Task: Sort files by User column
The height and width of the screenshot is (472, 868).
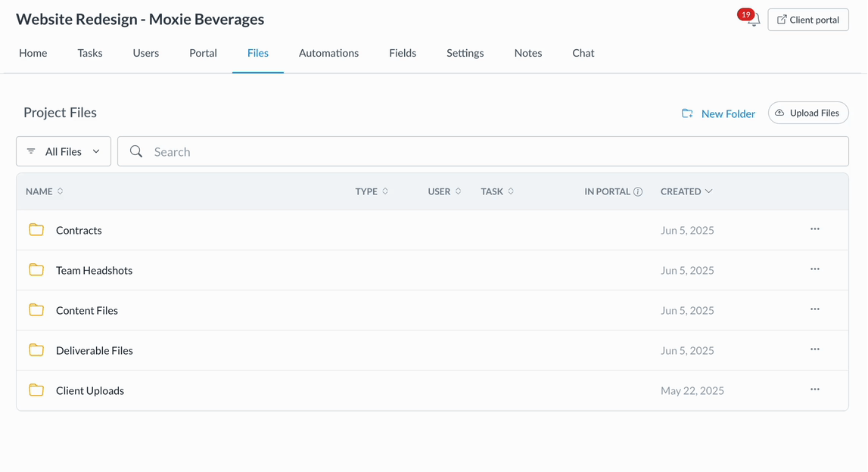Action: [444, 192]
